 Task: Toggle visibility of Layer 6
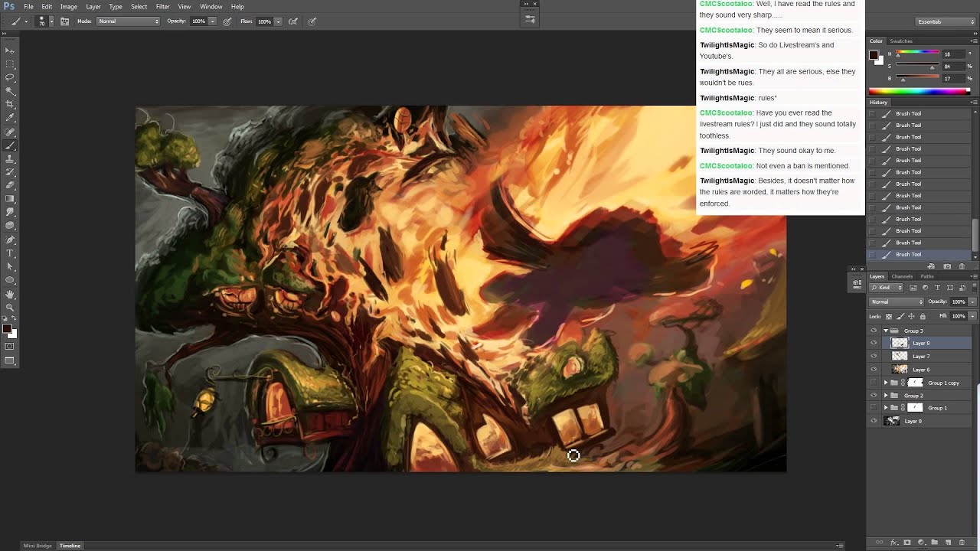[874, 370]
